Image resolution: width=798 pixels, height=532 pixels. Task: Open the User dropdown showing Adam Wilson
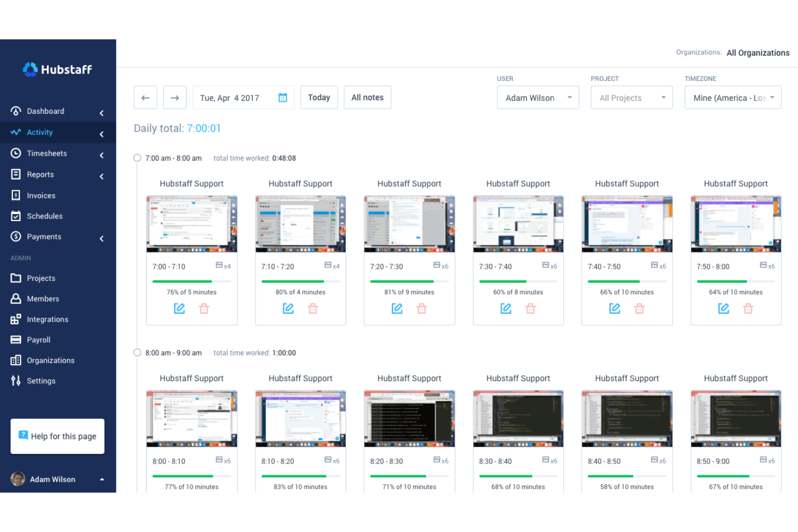[x=538, y=98]
